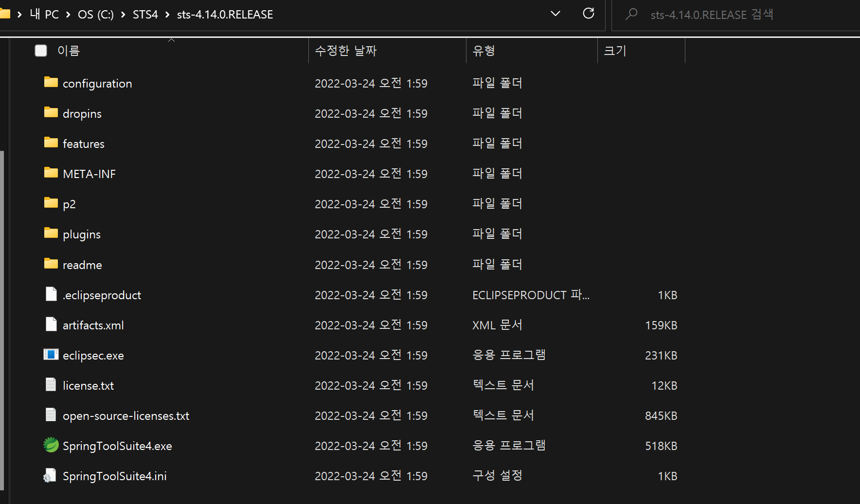This screenshot has height=504, width=860.
Task: Select the eclipsec.exe file name
Action: 93,356
